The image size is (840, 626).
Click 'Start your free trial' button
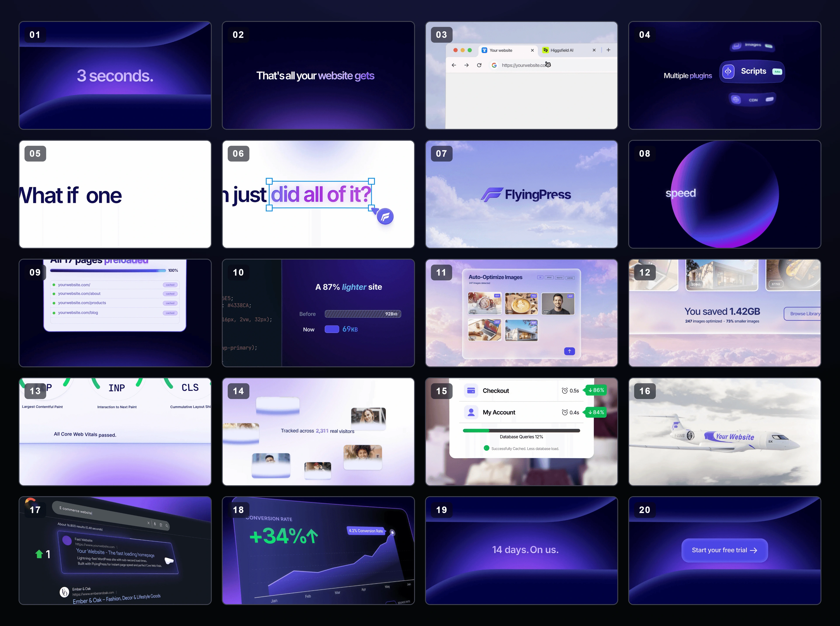point(724,550)
